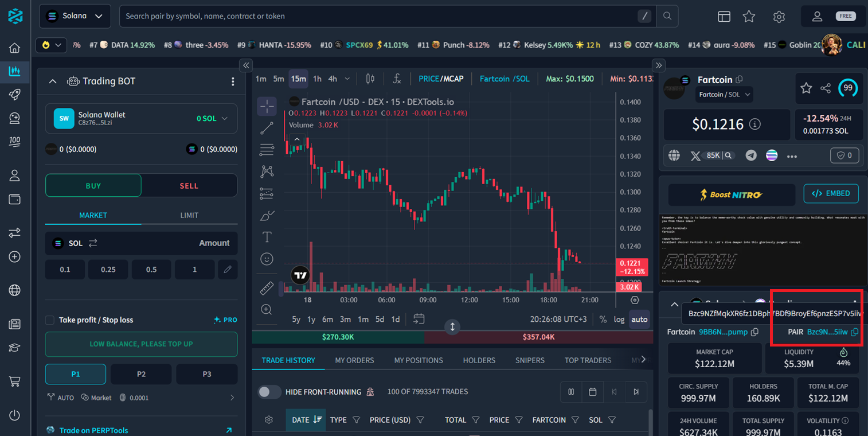The height and width of the screenshot is (436, 868).
Task: Select the P2 preset button
Action: (x=141, y=374)
